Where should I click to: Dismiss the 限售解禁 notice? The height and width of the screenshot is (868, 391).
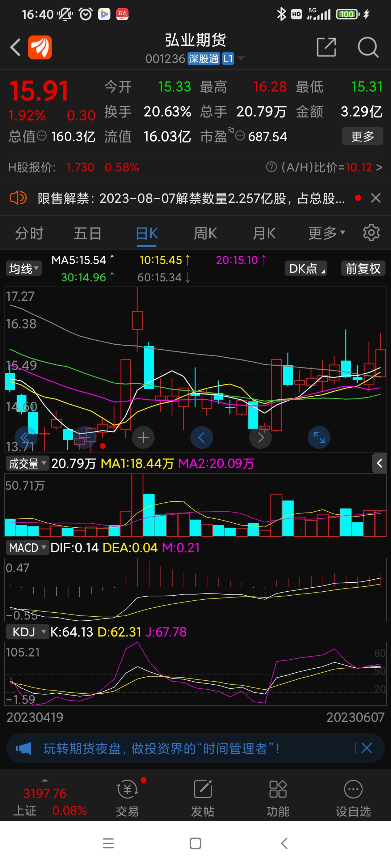[376, 198]
